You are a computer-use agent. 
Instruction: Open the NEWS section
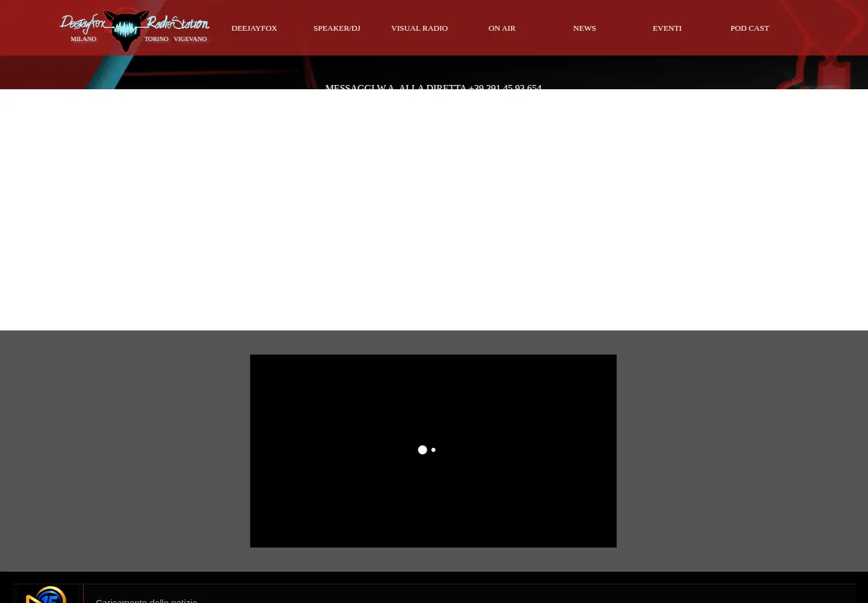coord(585,28)
